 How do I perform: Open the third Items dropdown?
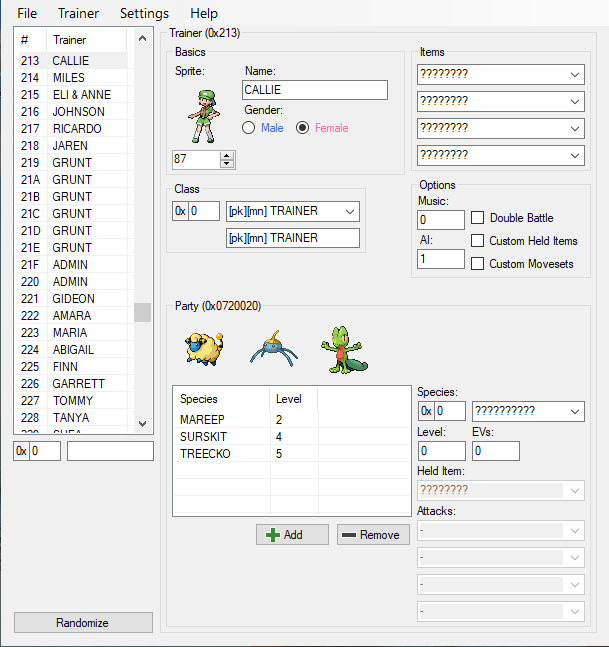575,129
